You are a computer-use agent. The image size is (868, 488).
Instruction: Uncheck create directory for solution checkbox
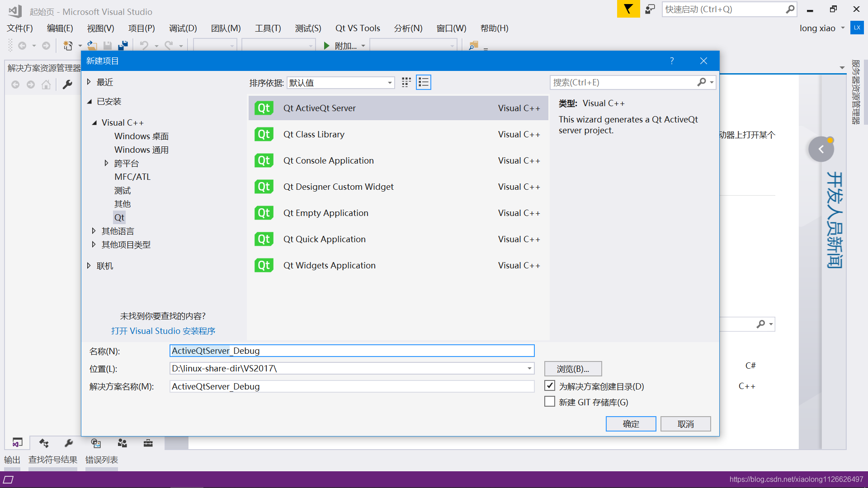(x=550, y=386)
